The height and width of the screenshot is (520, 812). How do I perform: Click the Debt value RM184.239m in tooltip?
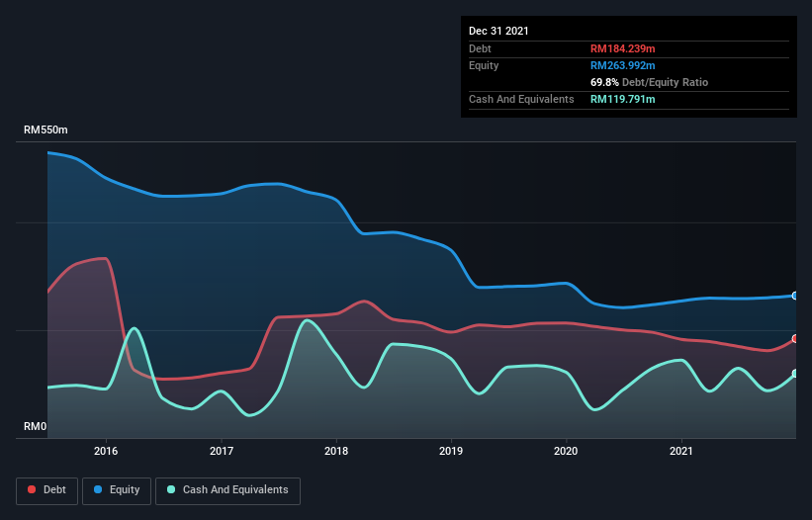622,48
